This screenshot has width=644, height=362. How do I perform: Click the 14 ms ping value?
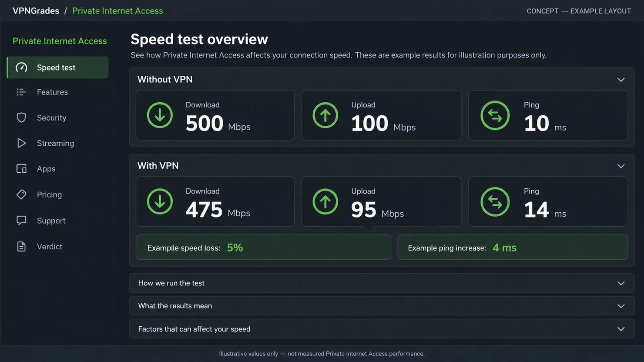545,210
